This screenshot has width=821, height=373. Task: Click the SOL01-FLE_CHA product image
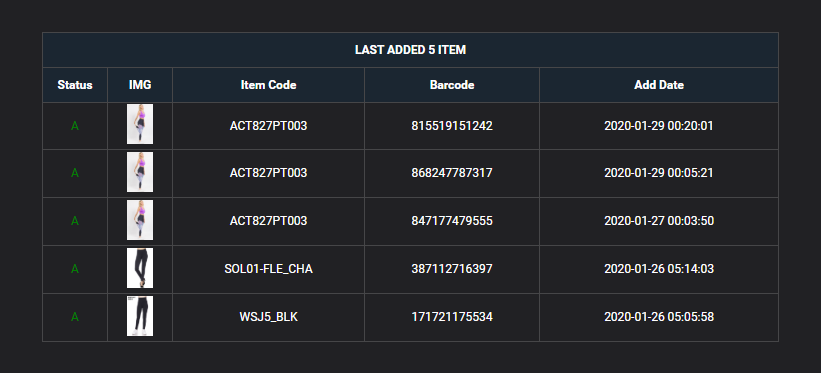pos(140,268)
